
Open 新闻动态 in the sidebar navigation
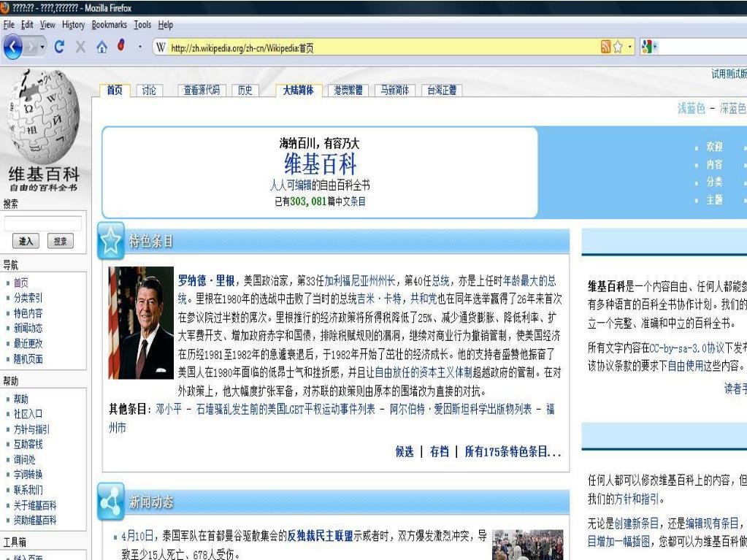tap(28, 328)
